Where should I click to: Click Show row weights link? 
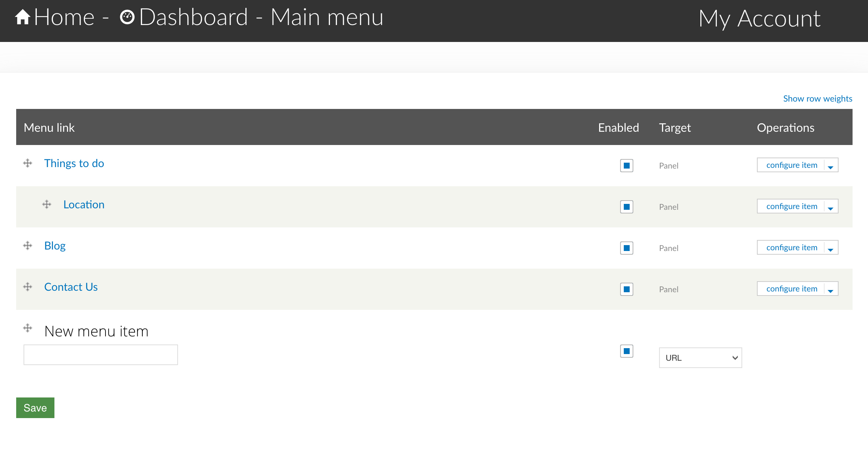(818, 99)
